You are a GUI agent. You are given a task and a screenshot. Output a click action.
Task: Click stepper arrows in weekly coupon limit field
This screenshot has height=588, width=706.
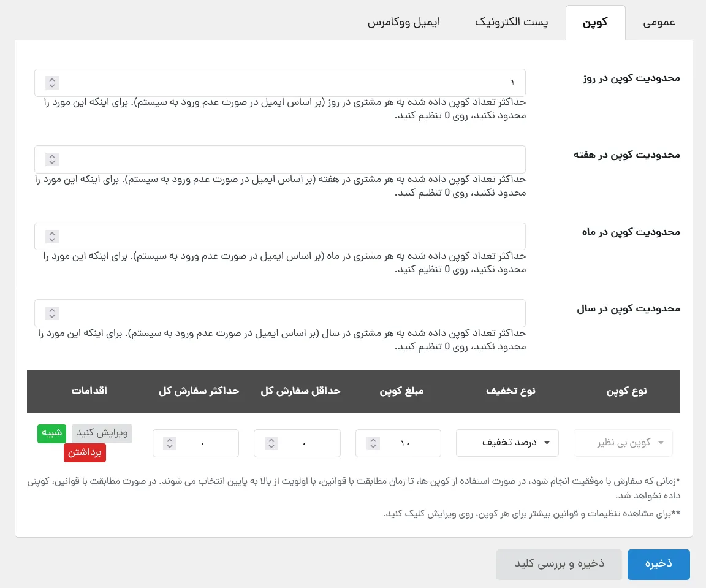pyautogui.click(x=52, y=159)
